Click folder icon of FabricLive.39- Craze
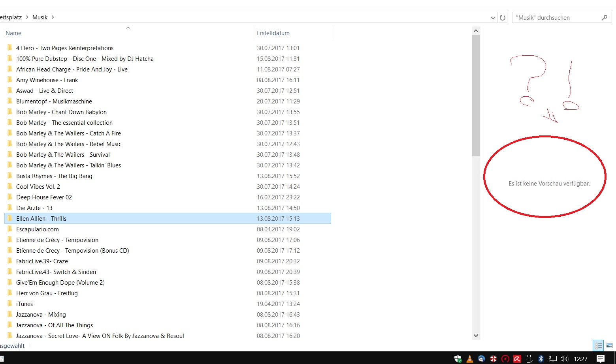 click(x=10, y=261)
